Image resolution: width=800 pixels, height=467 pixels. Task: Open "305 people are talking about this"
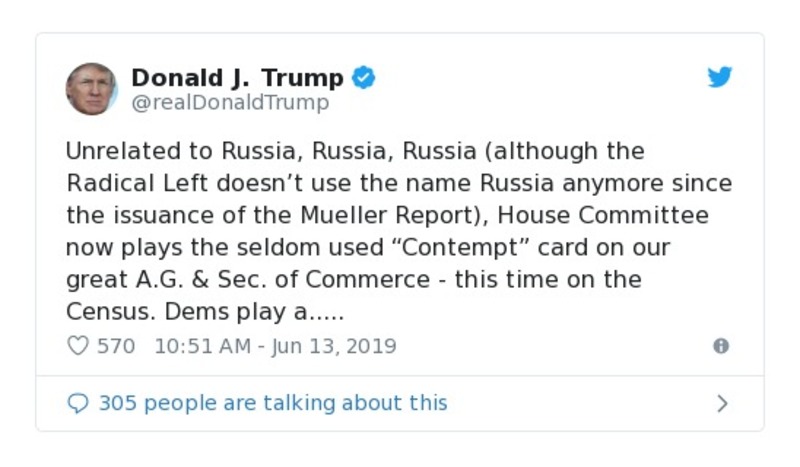(x=272, y=403)
